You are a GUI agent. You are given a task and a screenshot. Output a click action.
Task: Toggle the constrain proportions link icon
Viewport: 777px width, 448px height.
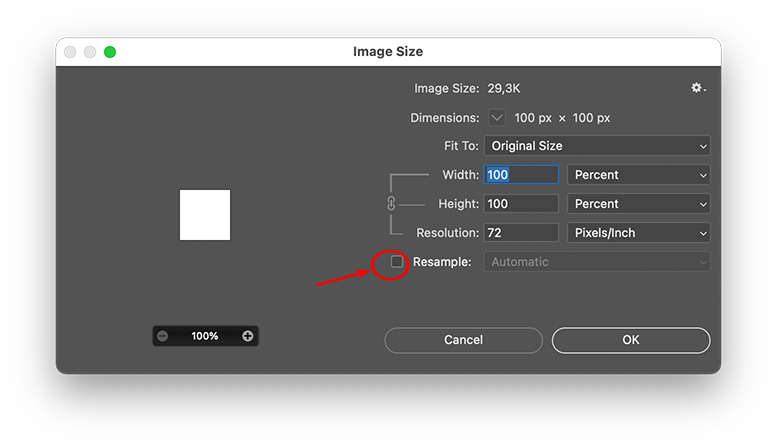click(x=391, y=204)
